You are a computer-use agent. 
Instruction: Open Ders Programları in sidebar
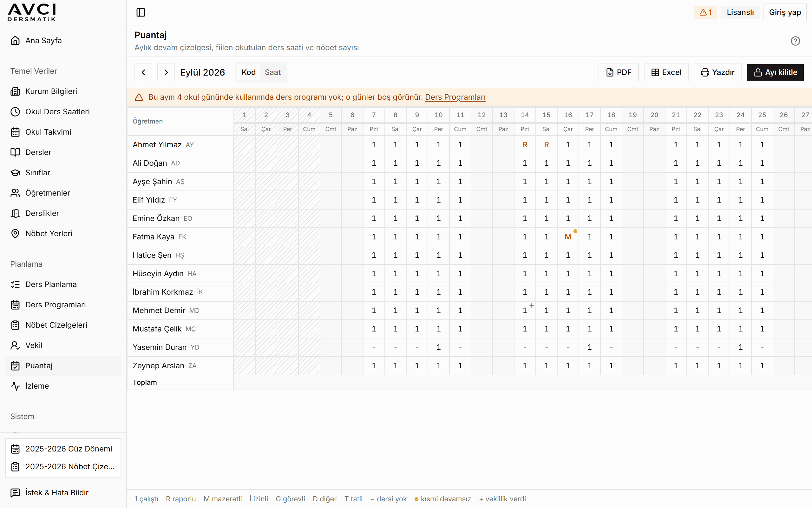pos(63,305)
